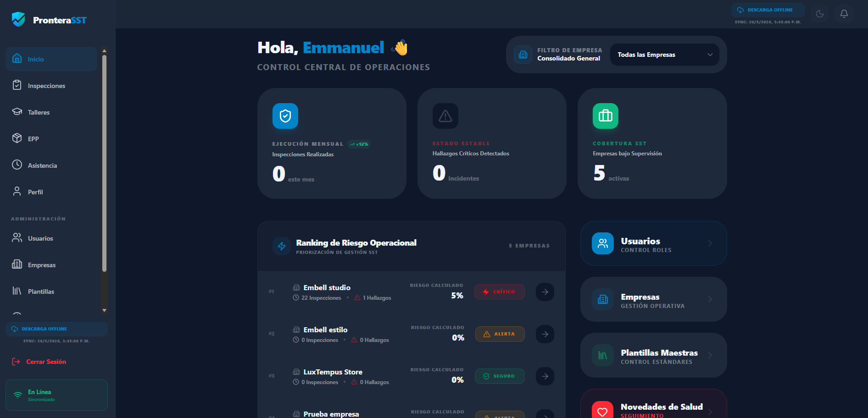The height and width of the screenshot is (418, 868).
Task: Click 1 Hallazgos under Embell studio
Action: coord(373,298)
